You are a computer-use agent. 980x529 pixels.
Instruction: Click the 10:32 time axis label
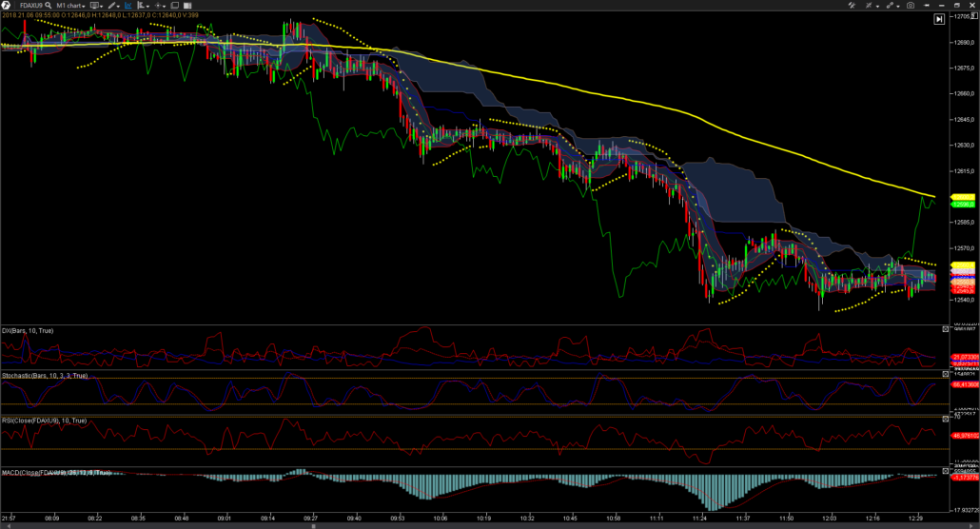pyautogui.click(x=527, y=519)
